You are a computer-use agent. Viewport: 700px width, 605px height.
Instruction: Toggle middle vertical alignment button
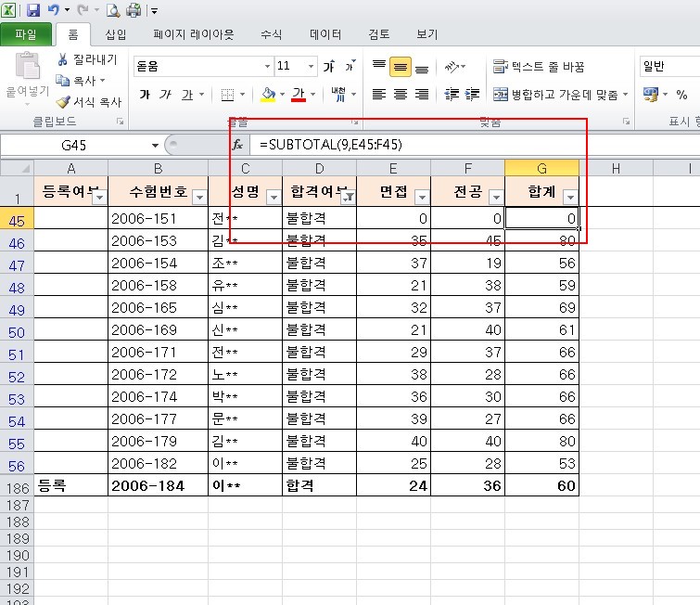pyautogui.click(x=401, y=67)
